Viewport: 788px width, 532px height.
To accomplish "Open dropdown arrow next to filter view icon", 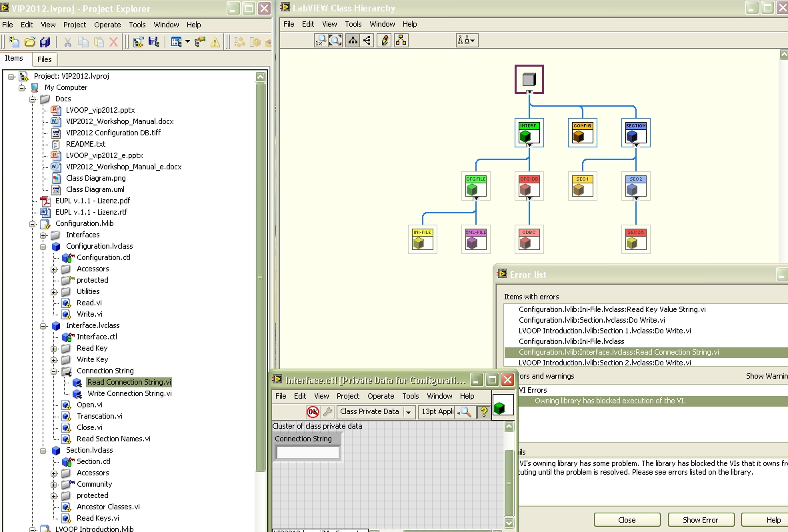I will [187, 42].
